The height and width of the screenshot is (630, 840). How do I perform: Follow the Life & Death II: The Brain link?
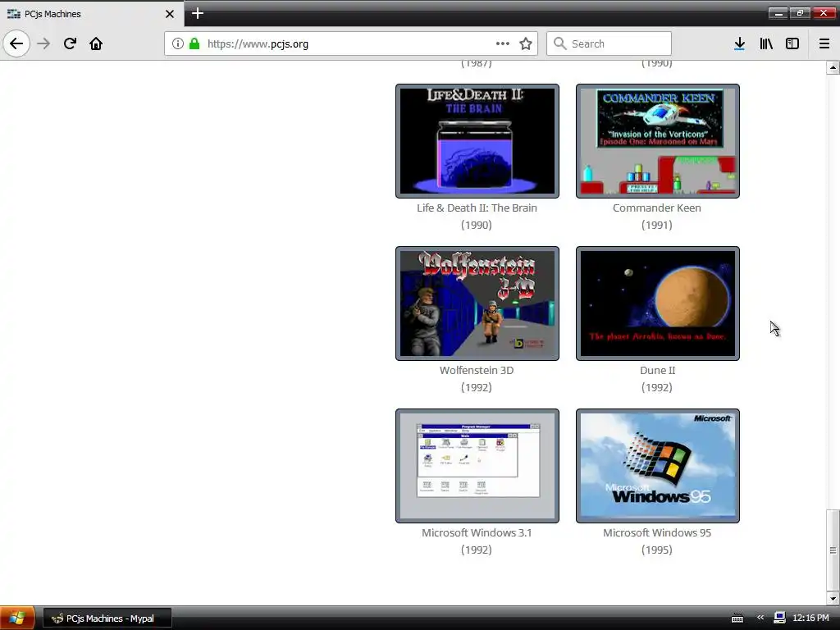(477, 208)
